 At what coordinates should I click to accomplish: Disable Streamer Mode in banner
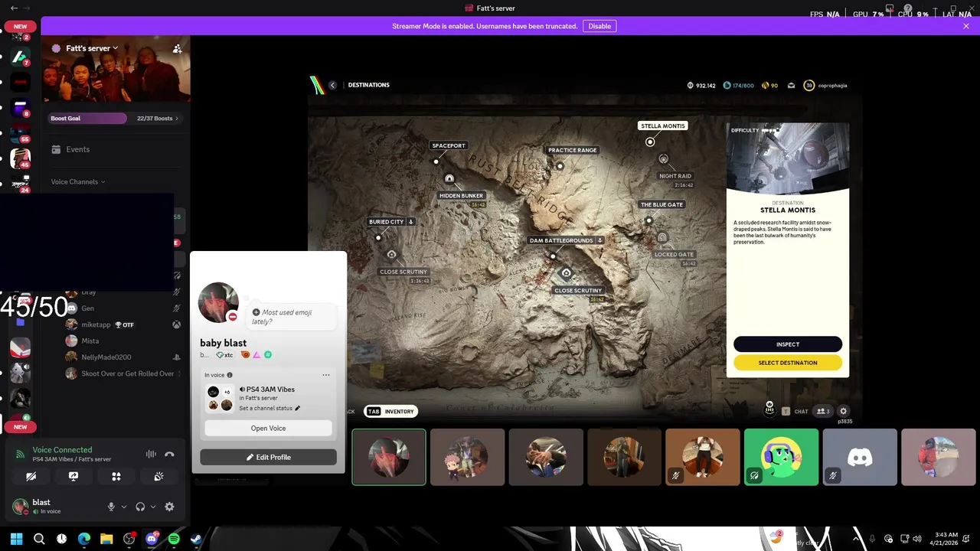(x=599, y=26)
